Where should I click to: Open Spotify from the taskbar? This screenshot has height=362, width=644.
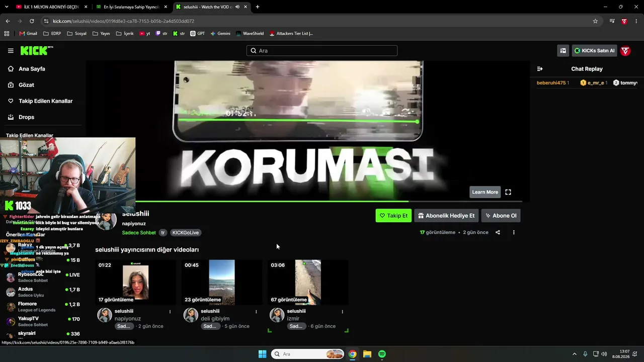(382, 354)
